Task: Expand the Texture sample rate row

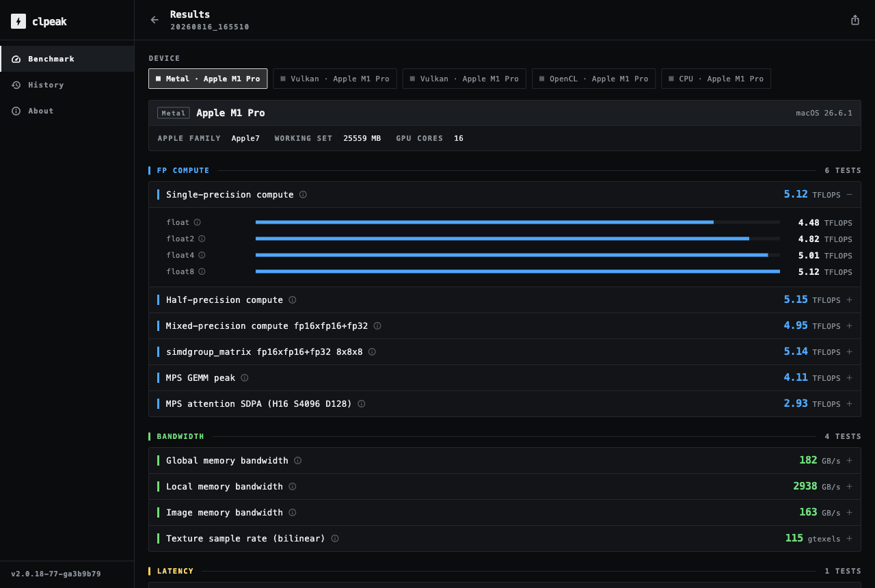Action: (x=850, y=539)
